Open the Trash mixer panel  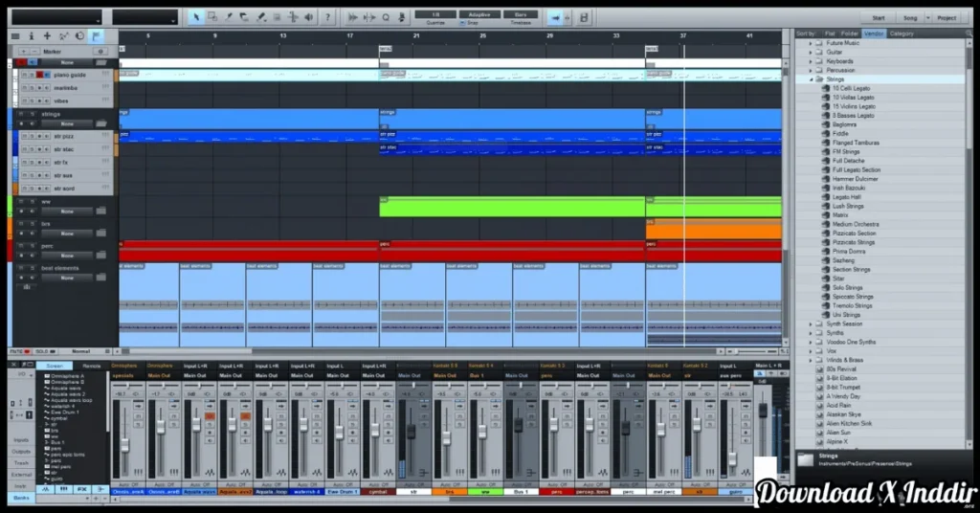pyautogui.click(x=21, y=463)
